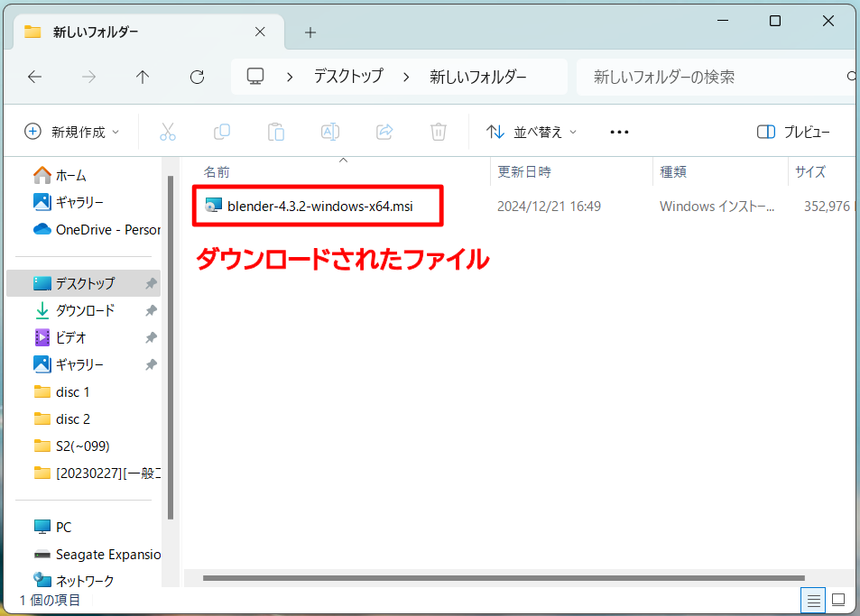Click the Delete trash icon

click(x=439, y=132)
